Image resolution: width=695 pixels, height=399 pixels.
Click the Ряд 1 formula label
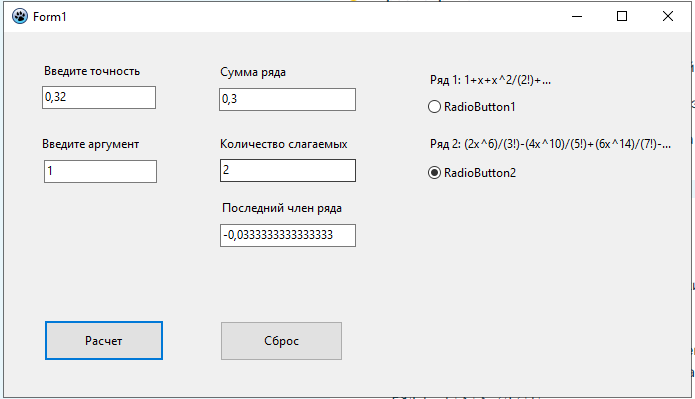[x=490, y=80]
